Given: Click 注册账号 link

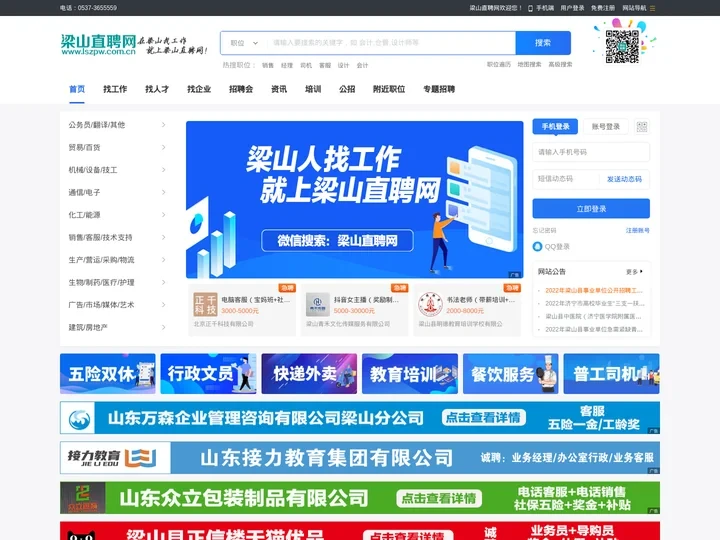Looking at the screenshot, I should coord(638,231).
